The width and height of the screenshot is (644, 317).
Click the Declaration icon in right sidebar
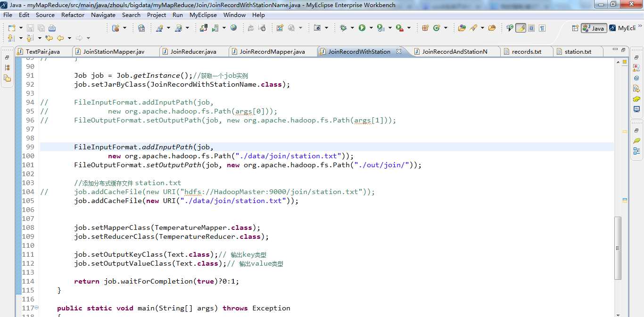(636, 89)
